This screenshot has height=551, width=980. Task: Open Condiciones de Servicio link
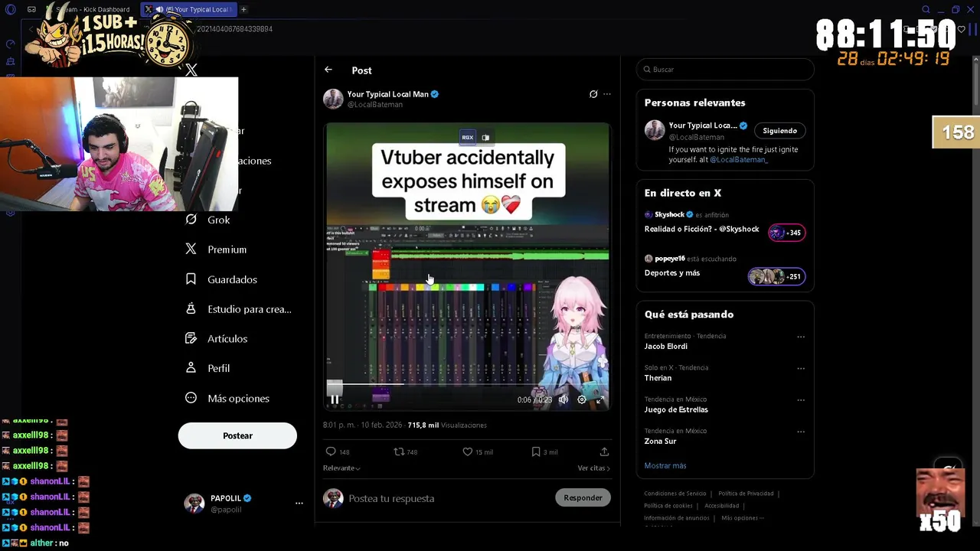[x=675, y=494]
